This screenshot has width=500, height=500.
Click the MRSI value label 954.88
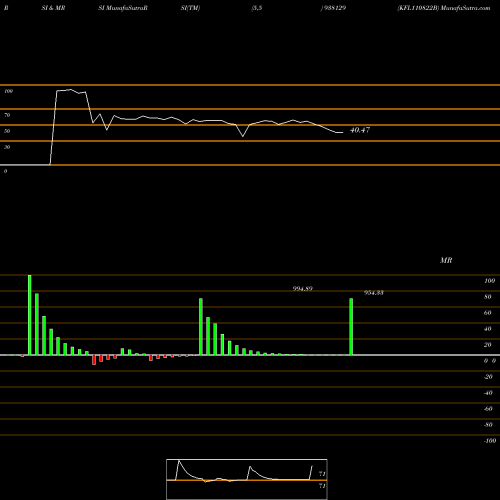click(374, 293)
